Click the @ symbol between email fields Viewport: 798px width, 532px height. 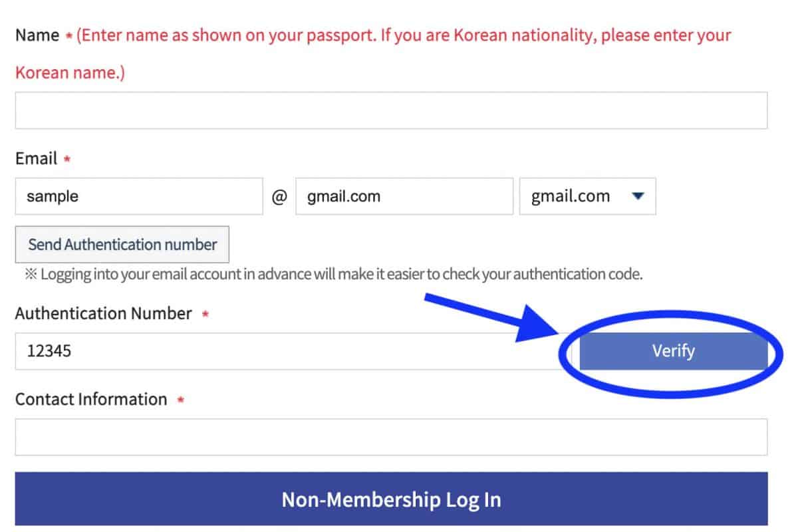[279, 197]
